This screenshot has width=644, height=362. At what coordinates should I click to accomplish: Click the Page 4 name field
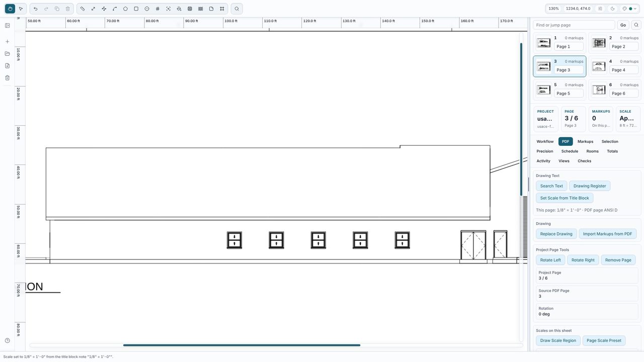click(624, 70)
